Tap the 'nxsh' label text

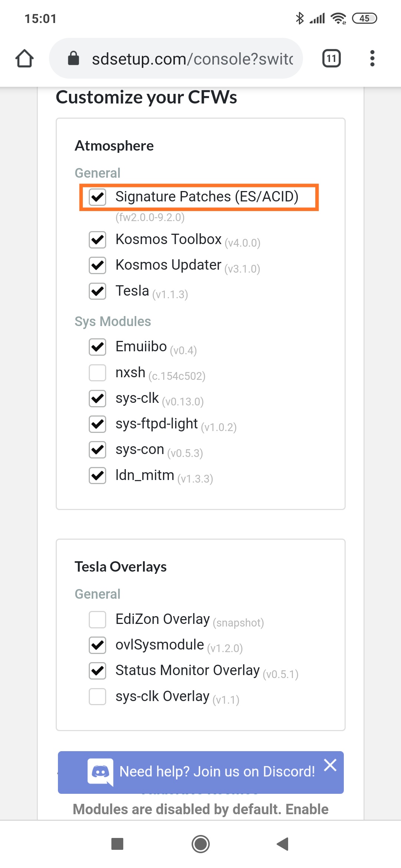(130, 372)
